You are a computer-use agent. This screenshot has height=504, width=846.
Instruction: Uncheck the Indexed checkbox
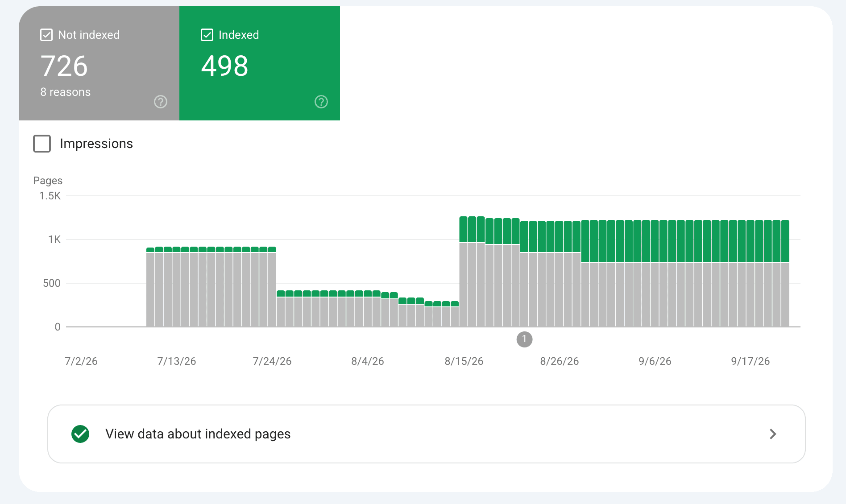pos(207,35)
